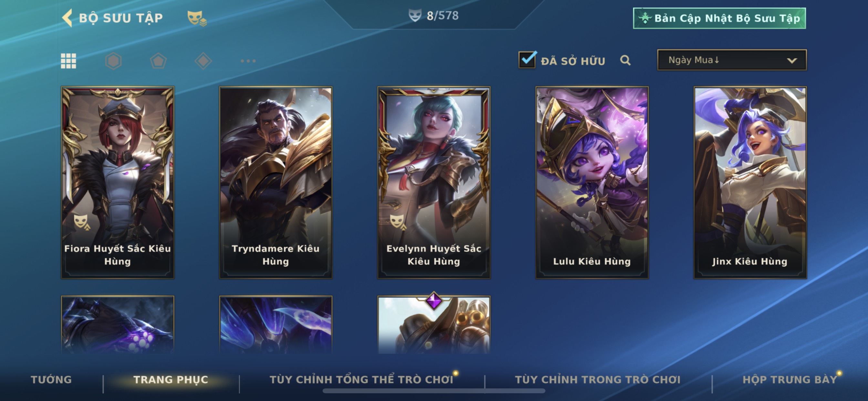Screen dimensions: 868x401
Task: Switch to the Hộp Trưng Bày tab
Action: pos(790,379)
